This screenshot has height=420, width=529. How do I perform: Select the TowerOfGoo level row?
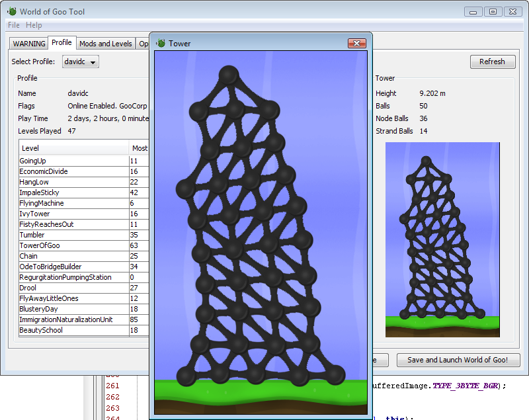click(x=84, y=245)
